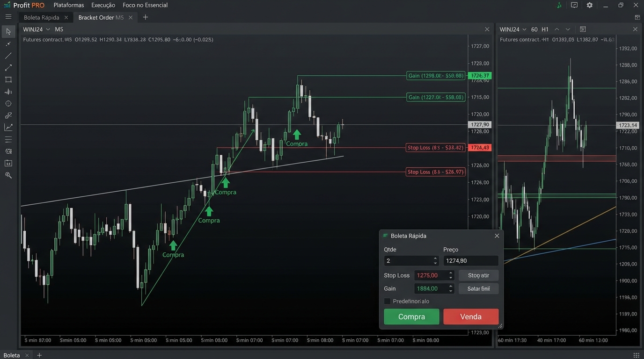Click the Preço input field
This screenshot has height=359, width=644.
(x=470, y=261)
